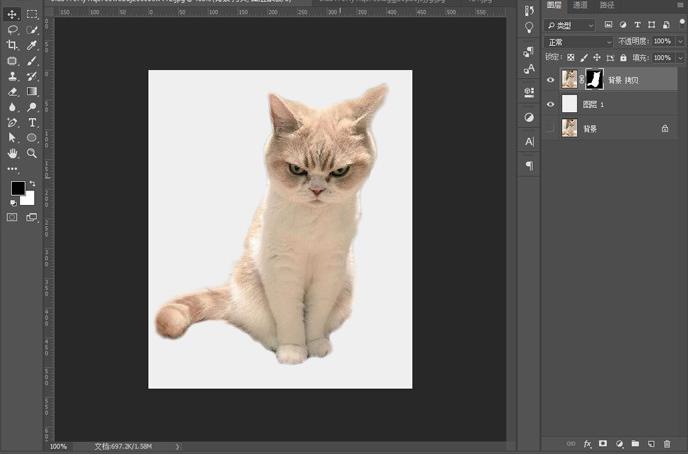Screen dimensions: 688x455
Task: Open the fill slider dropdown arrow
Action: tap(681, 57)
